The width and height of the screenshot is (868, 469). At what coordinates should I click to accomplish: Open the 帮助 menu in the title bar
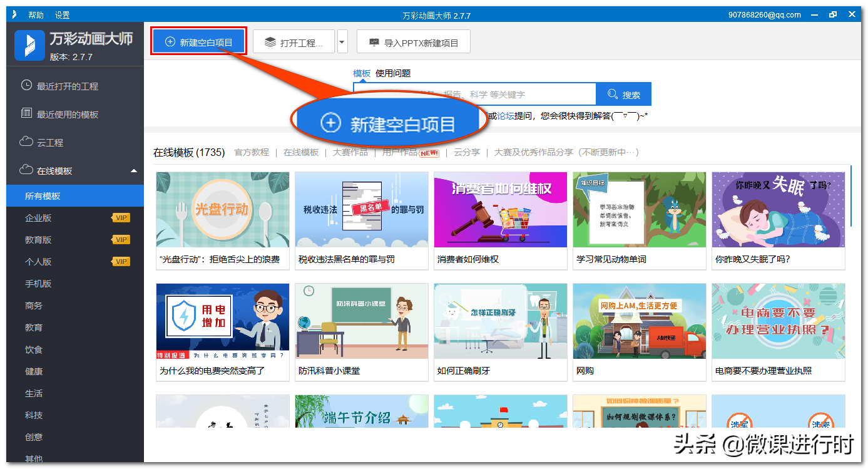point(36,15)
